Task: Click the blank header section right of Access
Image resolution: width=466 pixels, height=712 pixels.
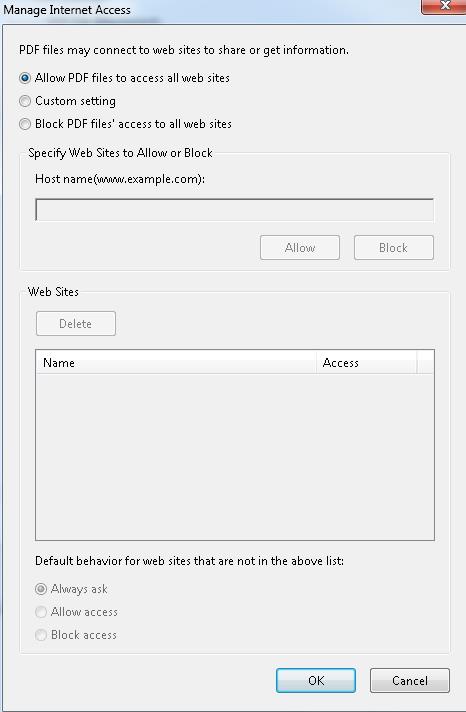Action: coord(425,362)
